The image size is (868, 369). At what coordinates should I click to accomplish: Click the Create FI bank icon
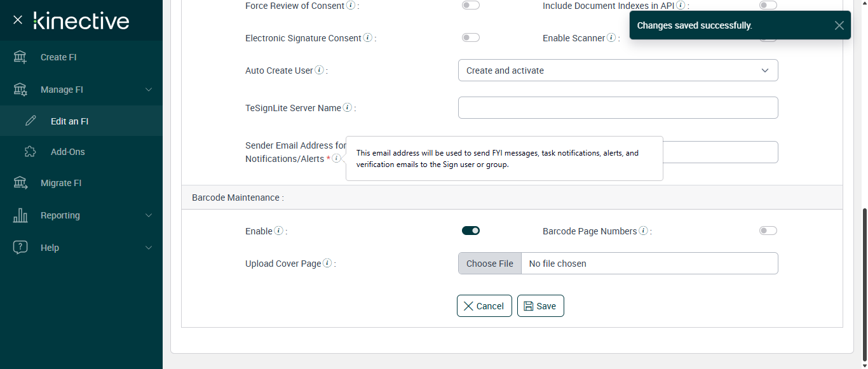click(x=20, y=57)
